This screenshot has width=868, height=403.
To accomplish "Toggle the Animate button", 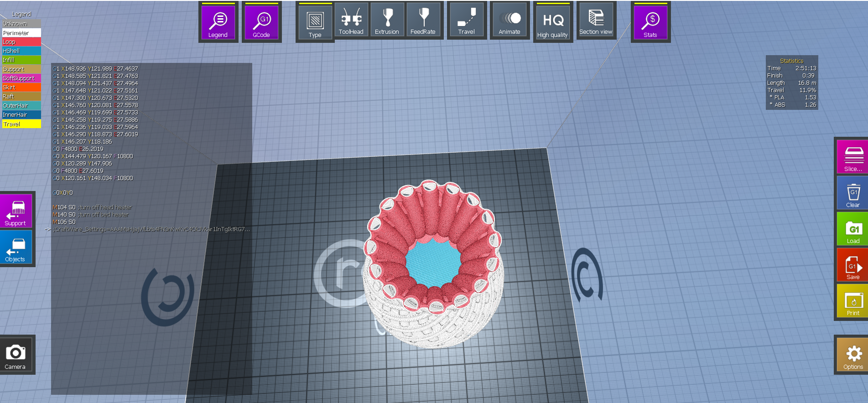I will click(509, 20).
